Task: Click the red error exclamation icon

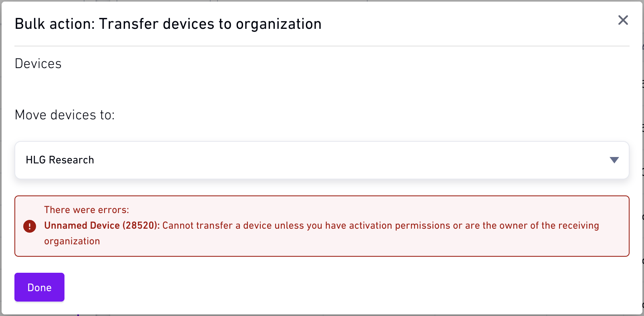Action: pyautogui.click(x=30, y=226)
